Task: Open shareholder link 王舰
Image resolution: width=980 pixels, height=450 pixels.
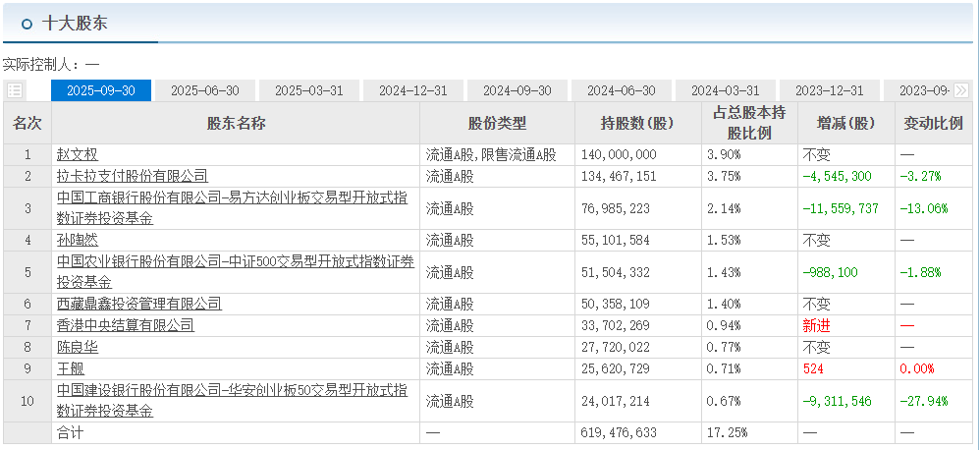Action: pyautogui.click(x=71, y=368)
